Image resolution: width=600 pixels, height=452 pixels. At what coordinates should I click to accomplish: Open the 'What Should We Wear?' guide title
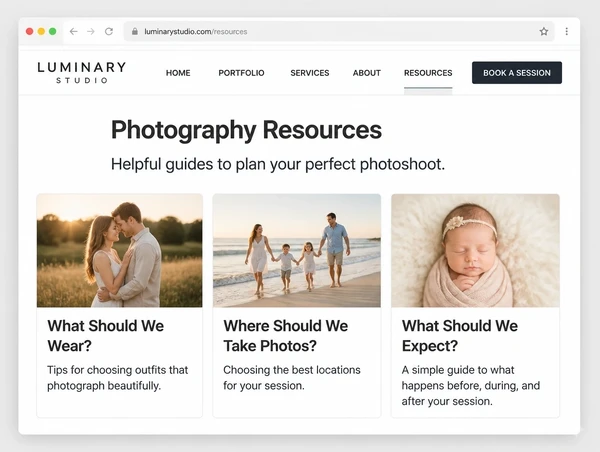click(106, 336)
